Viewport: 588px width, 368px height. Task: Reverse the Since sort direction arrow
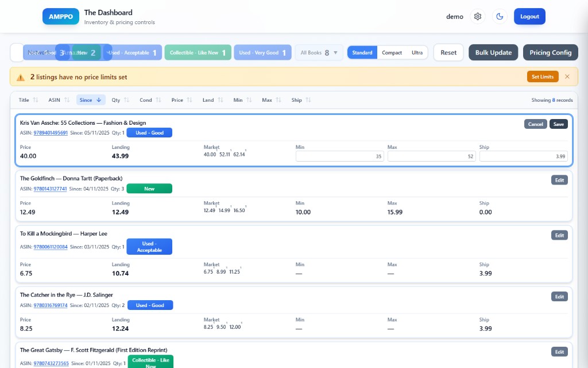99,100
